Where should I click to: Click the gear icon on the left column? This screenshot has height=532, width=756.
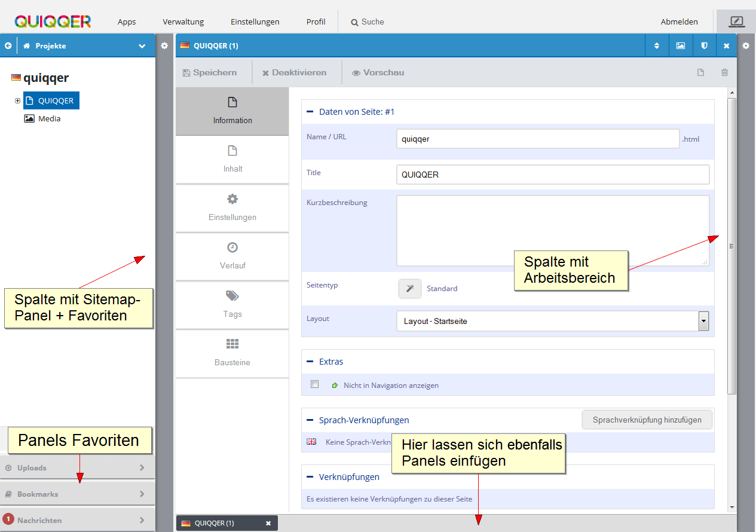164,45
